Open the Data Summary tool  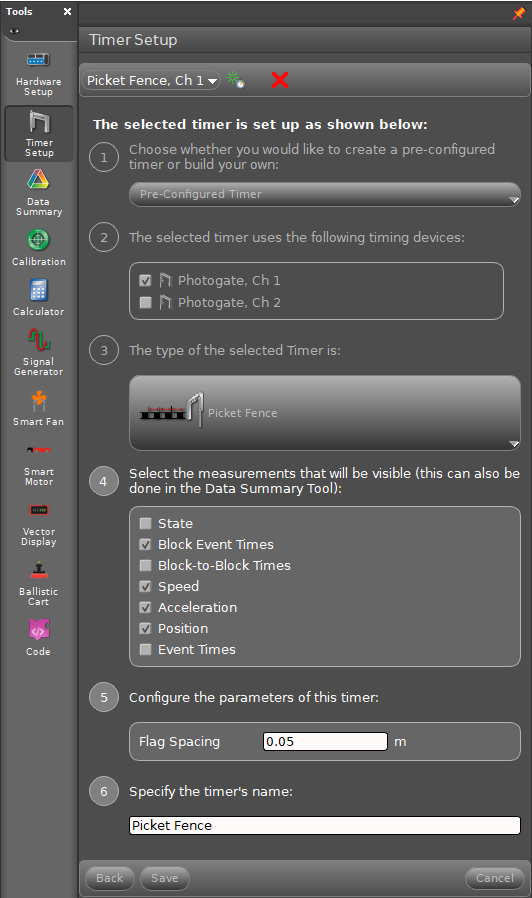pyautogui.click(x=38, y=192)
